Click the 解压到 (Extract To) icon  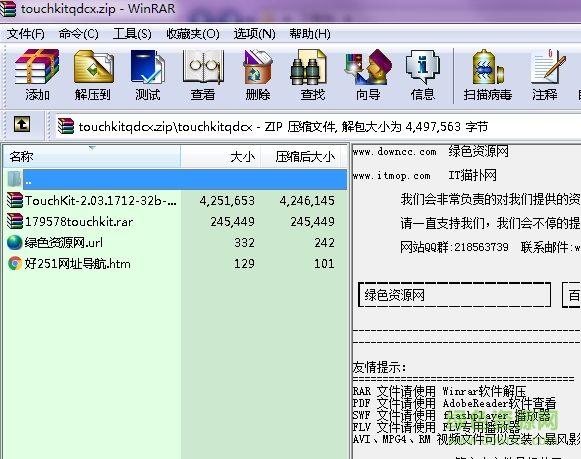[93, 75]
